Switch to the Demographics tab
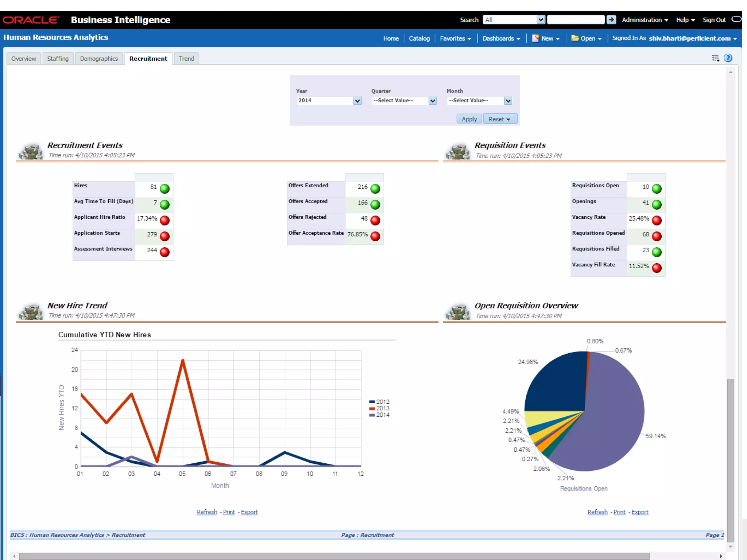Viewport: 747px width, 560px height. (x=99, y=59)
